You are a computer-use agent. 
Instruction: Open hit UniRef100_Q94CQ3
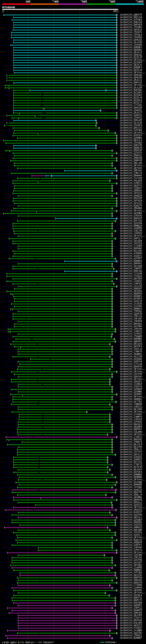click(x=131, y=40)
